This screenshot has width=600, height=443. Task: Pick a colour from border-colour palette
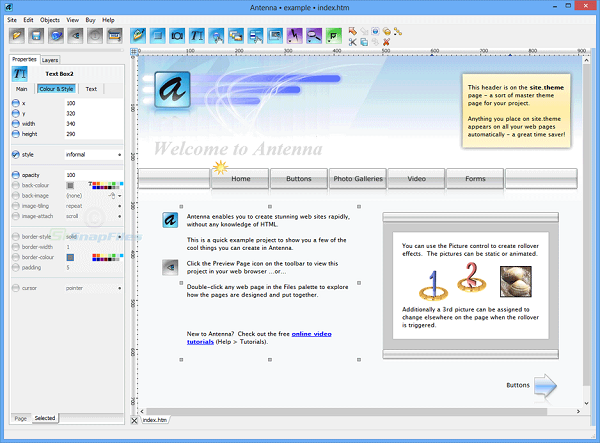click(x=105, y=257)
